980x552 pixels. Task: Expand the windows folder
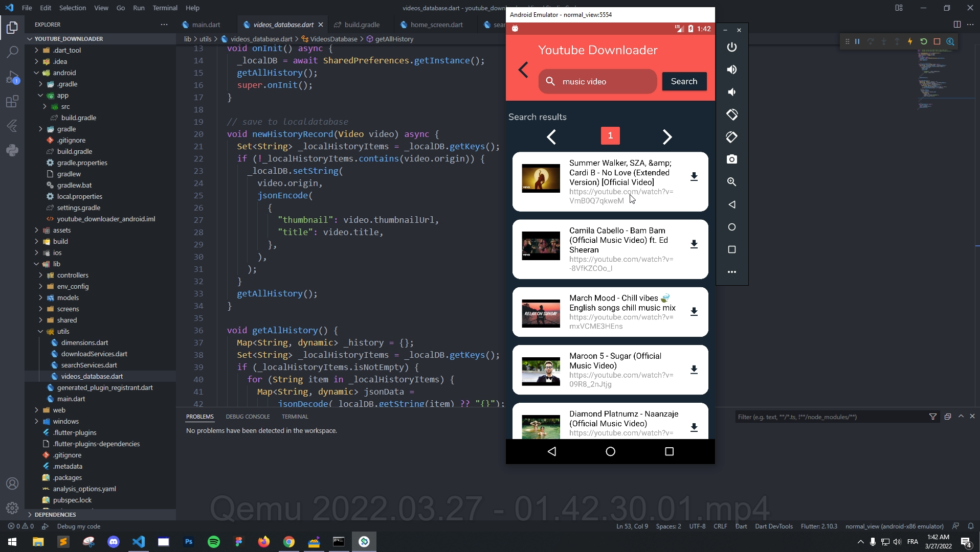36,421
